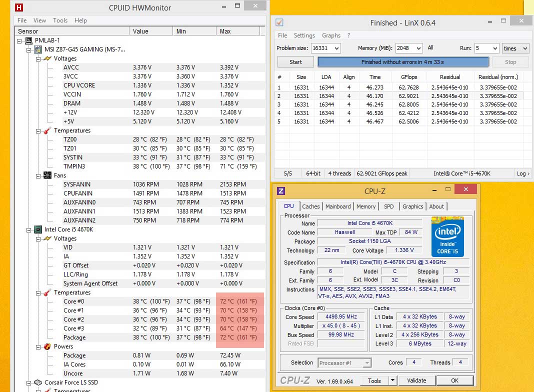Click the Corsair Force LS SSD drive icon
The height and width of the screenshot is (392, 534).
coord(37,382)
